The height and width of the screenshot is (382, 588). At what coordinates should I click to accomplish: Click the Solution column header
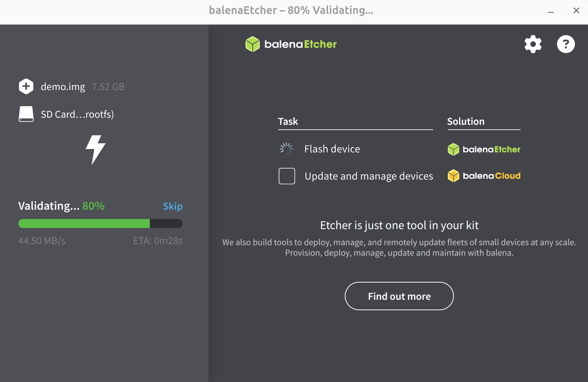(466, 121)
